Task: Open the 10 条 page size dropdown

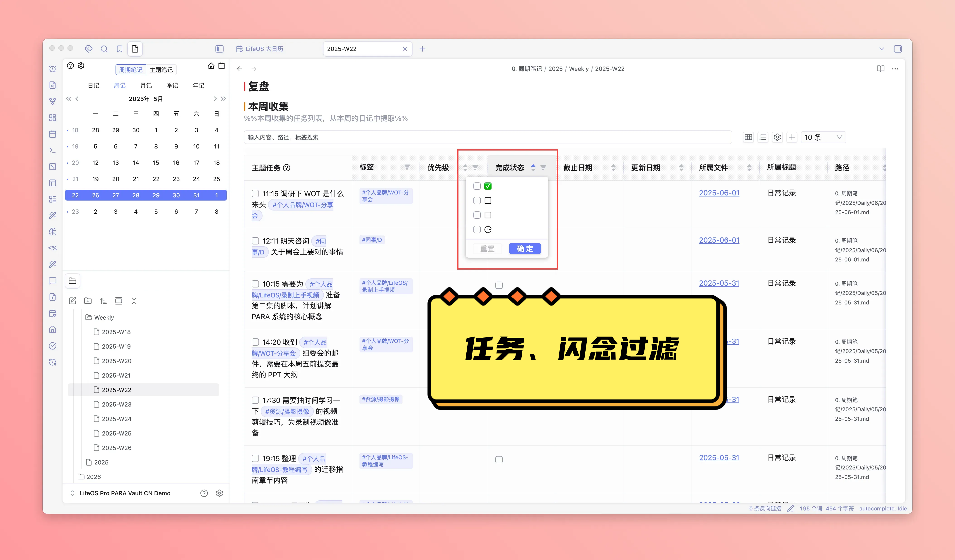Action: (x=823, y=137)
